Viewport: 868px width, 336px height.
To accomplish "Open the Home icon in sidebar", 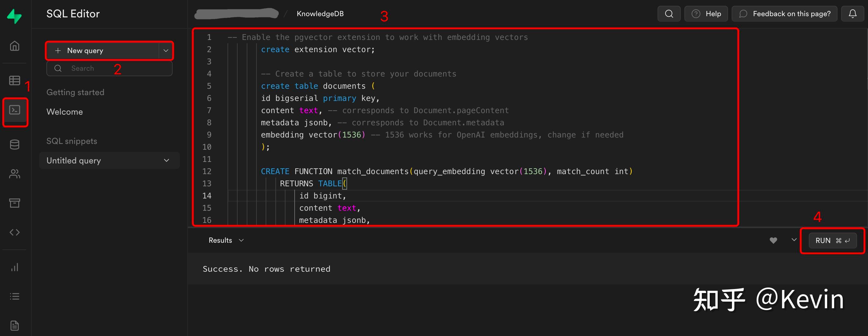I will tap(15, 45).
